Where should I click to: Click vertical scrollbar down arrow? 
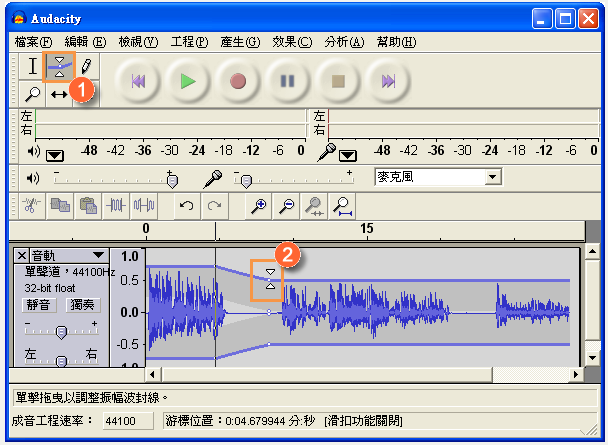592,358
